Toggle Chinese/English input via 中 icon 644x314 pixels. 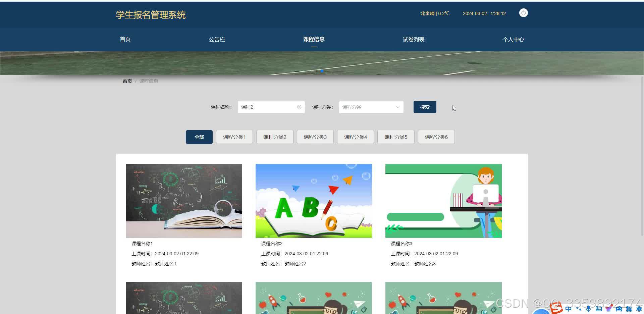coord(568,309)
